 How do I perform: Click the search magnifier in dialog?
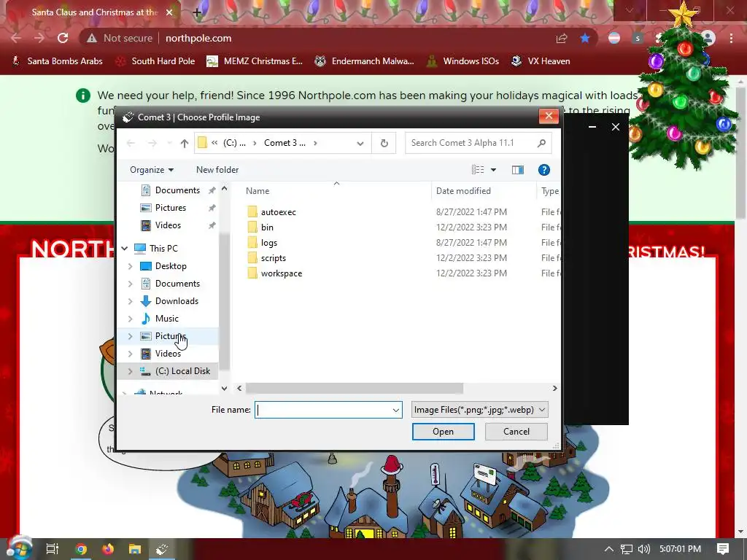[541, 143]
